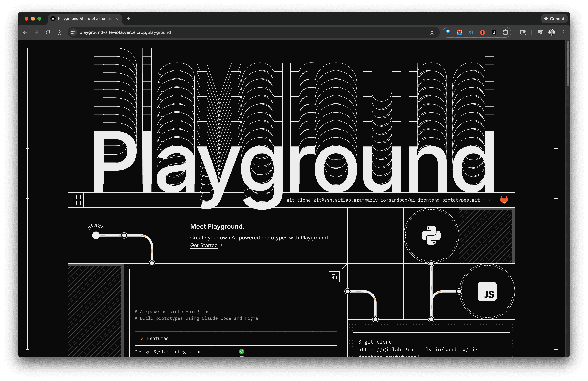Click the URL address bar
The width and height of the screenshot is (588, 381).
coord(247,32)
